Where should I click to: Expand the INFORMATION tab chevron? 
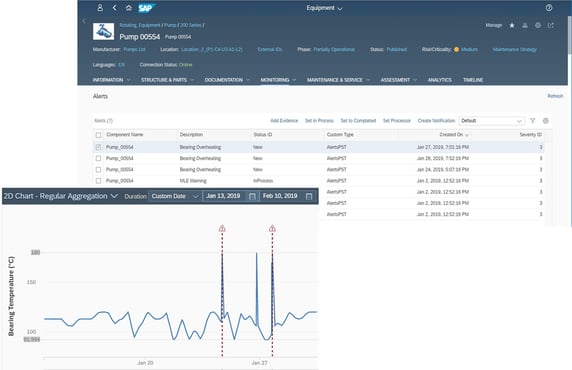(128, 80)
